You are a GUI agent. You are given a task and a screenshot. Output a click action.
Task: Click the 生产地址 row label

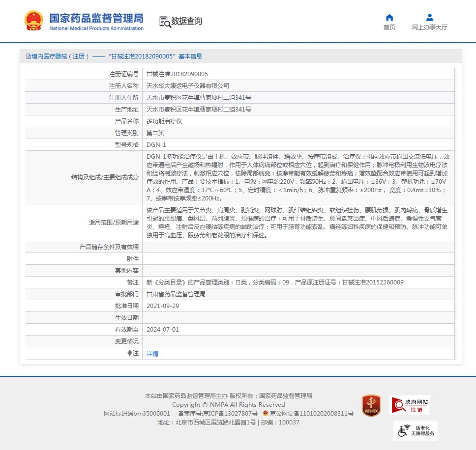pos(126,110)
